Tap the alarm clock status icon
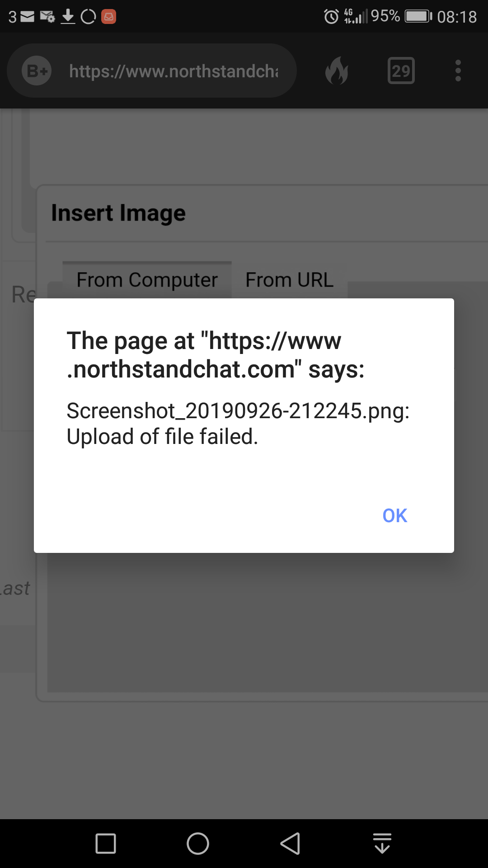Image resolution: width=488 pixels, height=868 pixels. coord(331,17)
